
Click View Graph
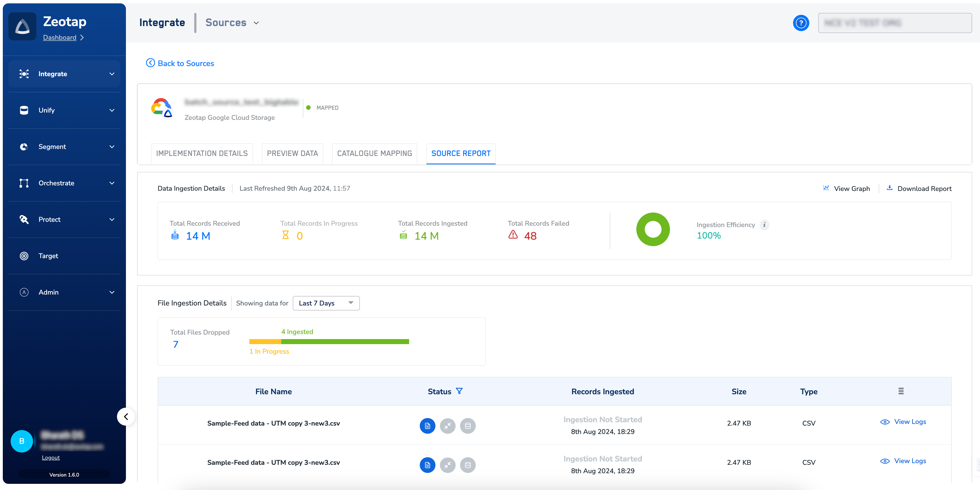(847, 188)
